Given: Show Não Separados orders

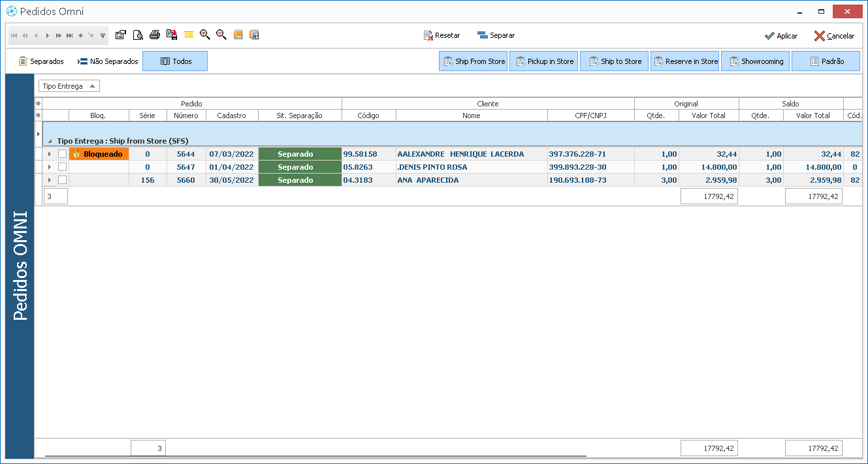Looking at the screenshot, I should [108, 61].
